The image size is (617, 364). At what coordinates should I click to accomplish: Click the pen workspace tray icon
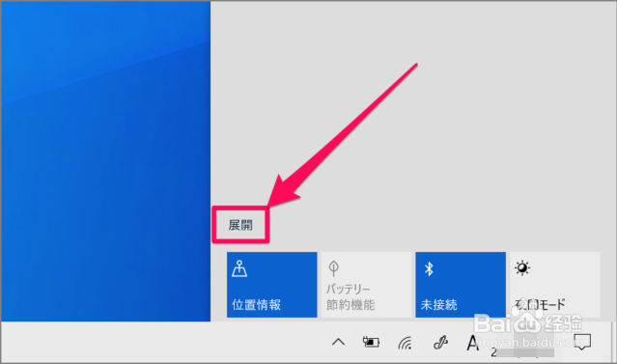click(x=440, y=343)
